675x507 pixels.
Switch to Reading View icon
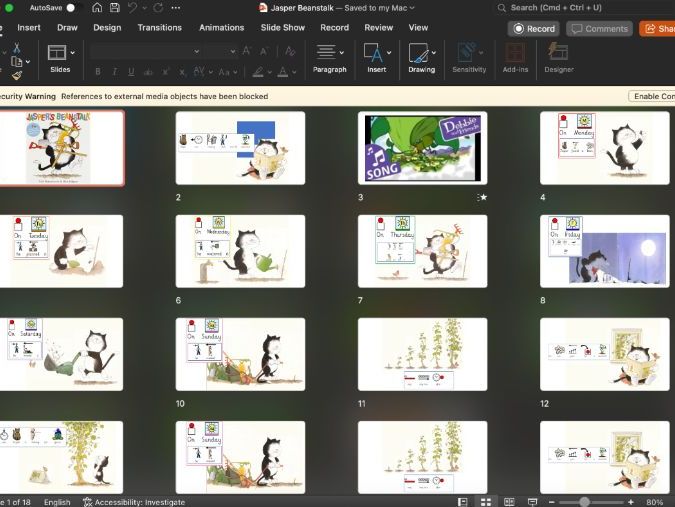point(509,502)
